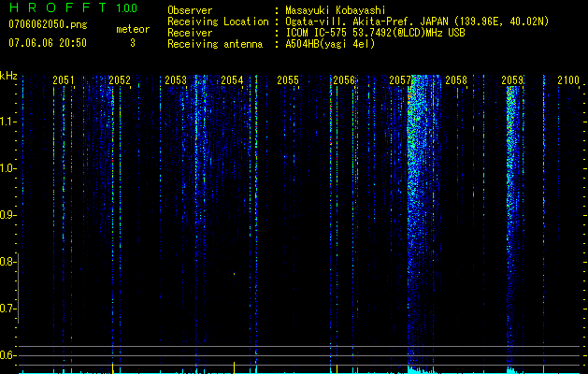Click the meteor label
Viewport: 588px width, 374px height.
(133, 29)
